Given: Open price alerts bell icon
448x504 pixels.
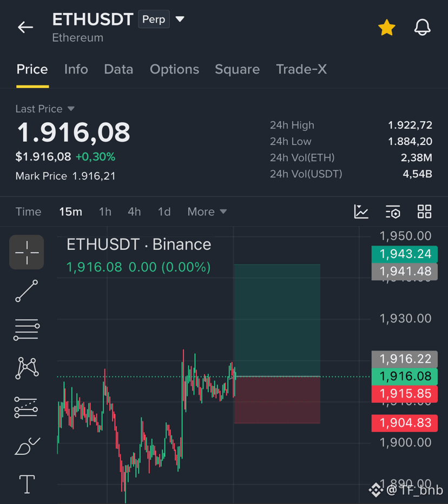Looking at the screenshot, I should [x=422, y=28].
